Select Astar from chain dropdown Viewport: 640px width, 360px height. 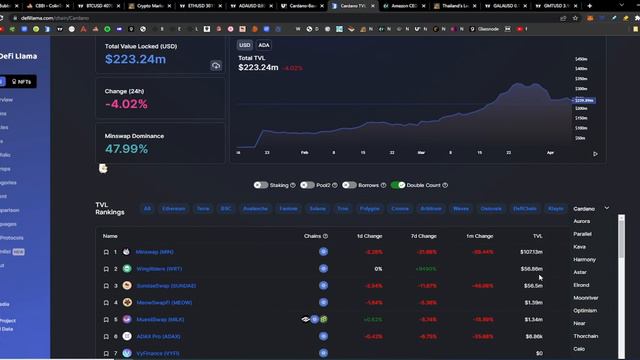580,272
